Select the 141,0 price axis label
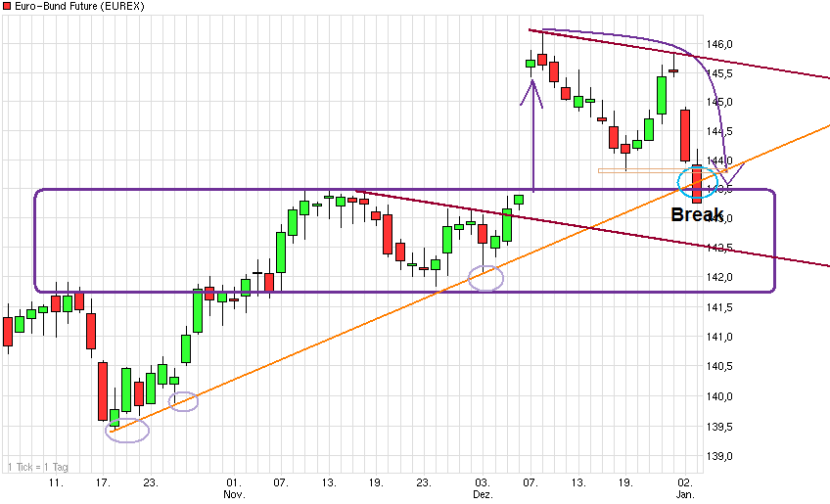Image resolution: width=830 pixels, height=504 pixels. coord(719,337)
